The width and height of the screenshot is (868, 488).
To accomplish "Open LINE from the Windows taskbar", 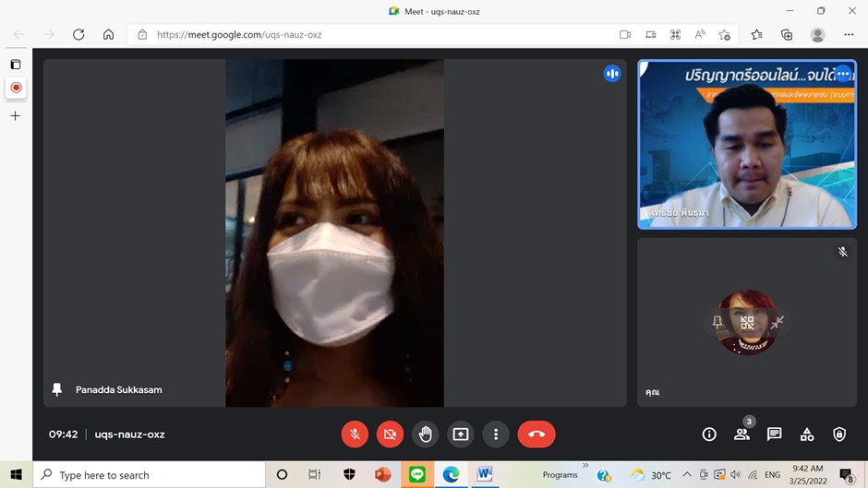I will (417, 475).
